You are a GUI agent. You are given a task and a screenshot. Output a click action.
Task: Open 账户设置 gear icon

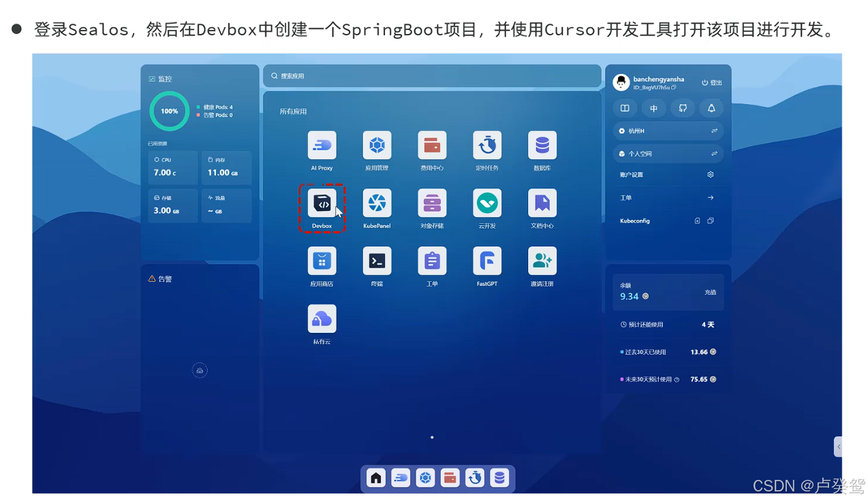point(711,175)
